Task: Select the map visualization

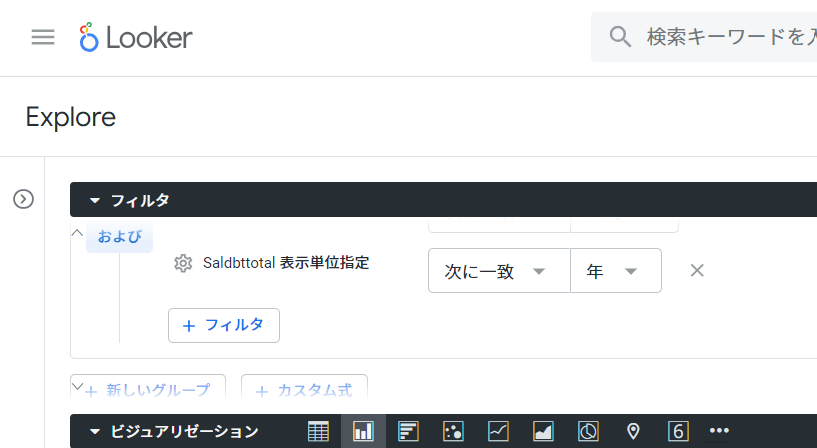Action: pos(633,431)
